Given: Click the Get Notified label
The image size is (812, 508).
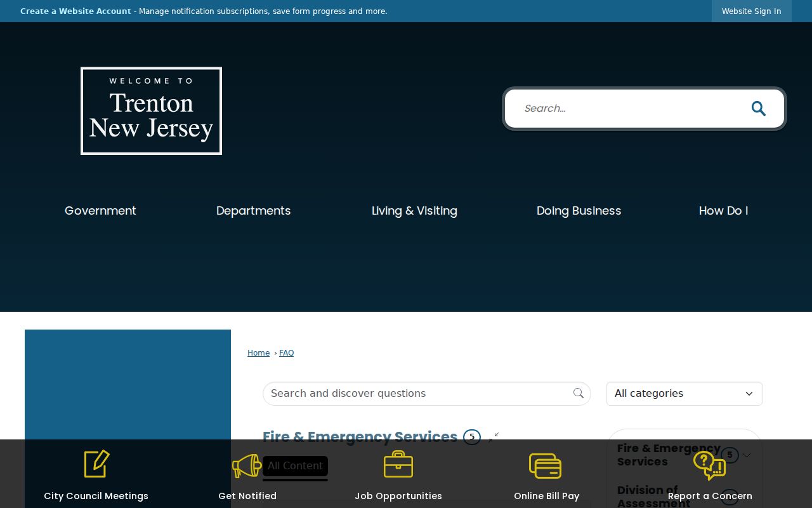Looking at the screenshot, I should pyautogui.click(x=247, y=496).
